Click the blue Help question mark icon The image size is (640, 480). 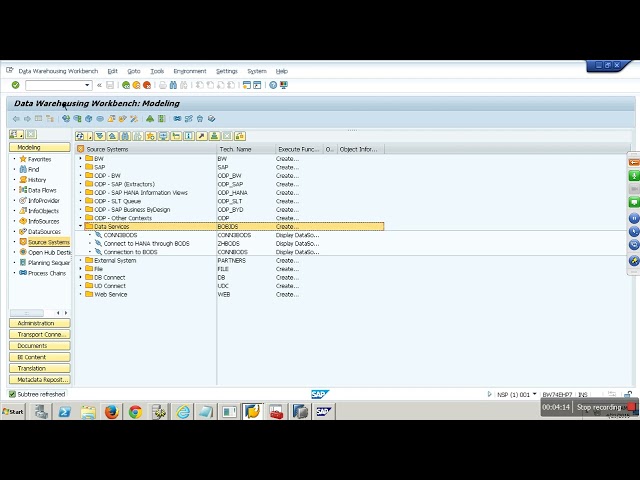click(273, 85)
